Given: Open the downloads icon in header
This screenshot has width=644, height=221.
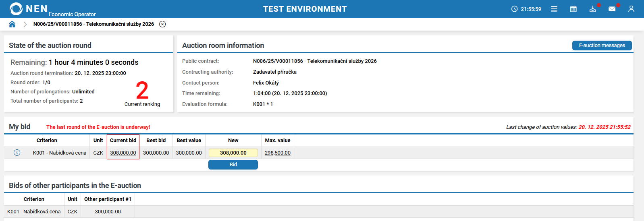Looking at the screenshot, I should click(x=592, y=9).
